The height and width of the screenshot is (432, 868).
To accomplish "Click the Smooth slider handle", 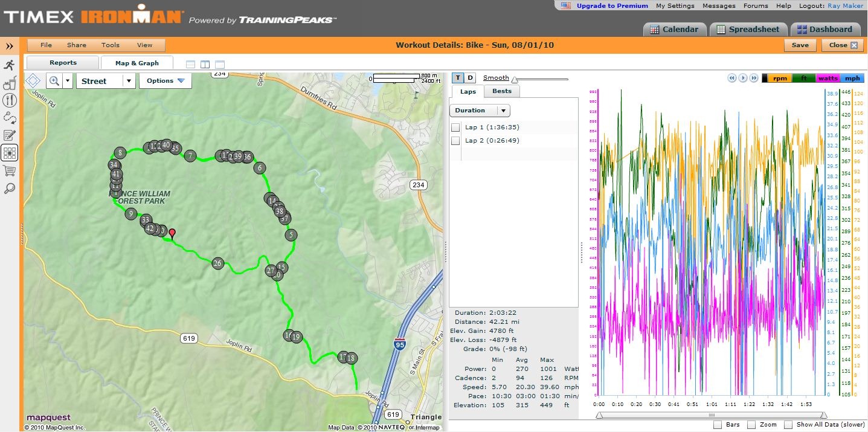I will pyautogui.click(x=514, y=79).
